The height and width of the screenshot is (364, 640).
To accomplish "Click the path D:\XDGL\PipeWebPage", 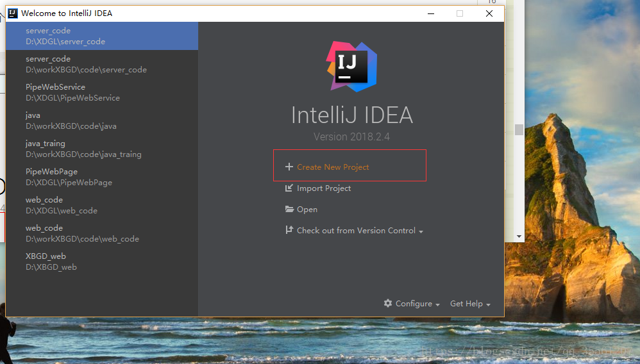I will [x=69, y=183].
